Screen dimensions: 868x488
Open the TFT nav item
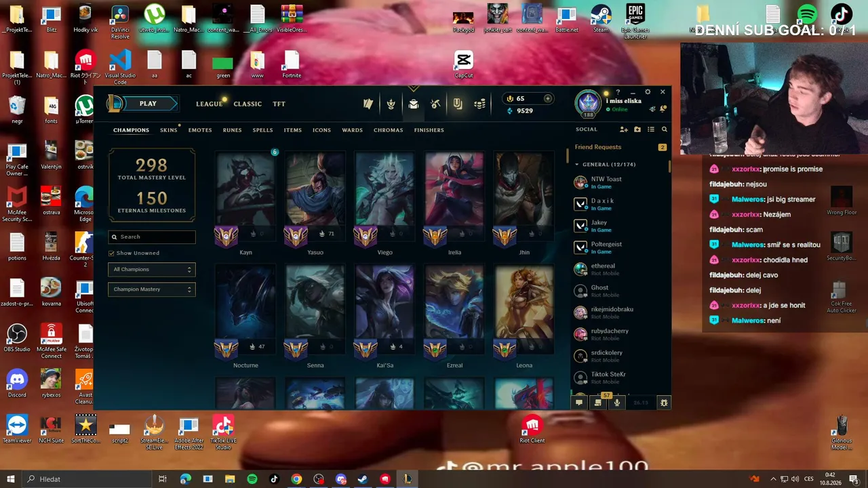(279, 104)
